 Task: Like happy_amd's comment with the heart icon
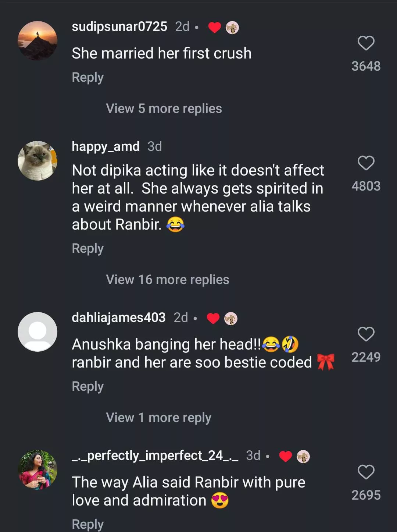[x=366, y=163]
